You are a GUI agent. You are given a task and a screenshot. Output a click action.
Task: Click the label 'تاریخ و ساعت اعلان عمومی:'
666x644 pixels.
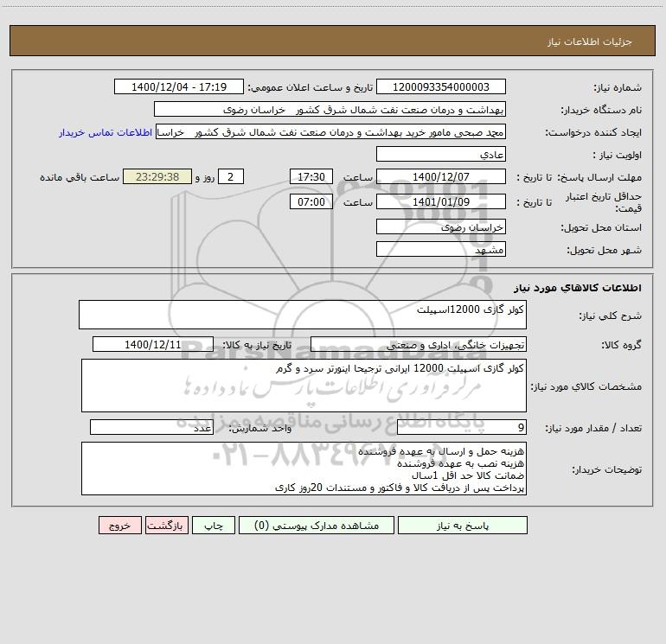click(x=310, y=88)
